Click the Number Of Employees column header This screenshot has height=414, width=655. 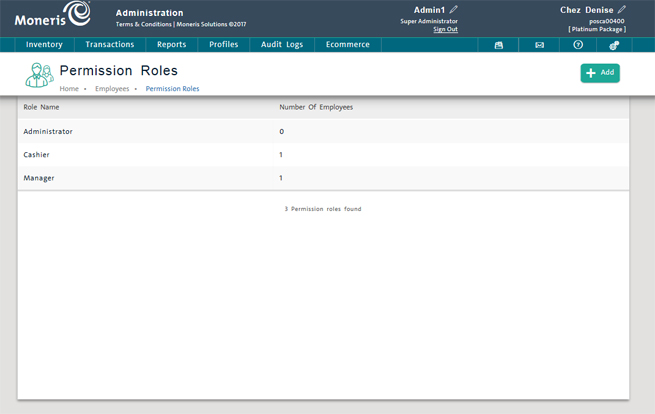point(316,107)
